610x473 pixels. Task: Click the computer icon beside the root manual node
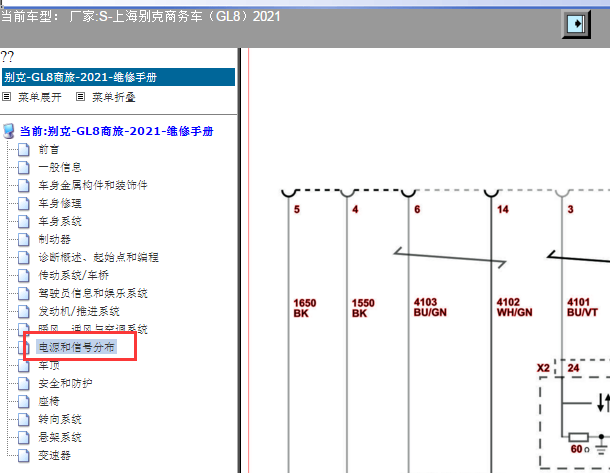pyautogui.click(x=9, y=131)
